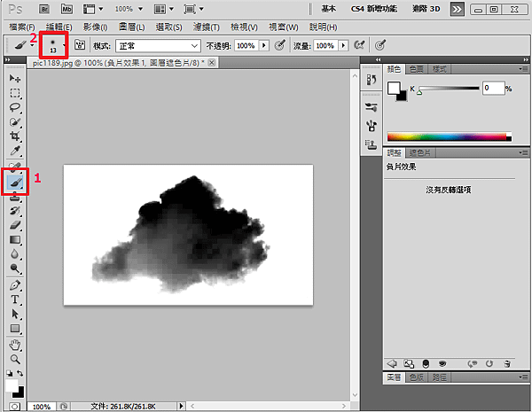Screen dimensions: 532x412
Task: Open the Color panel options menu
Action: tap(524, 69)
